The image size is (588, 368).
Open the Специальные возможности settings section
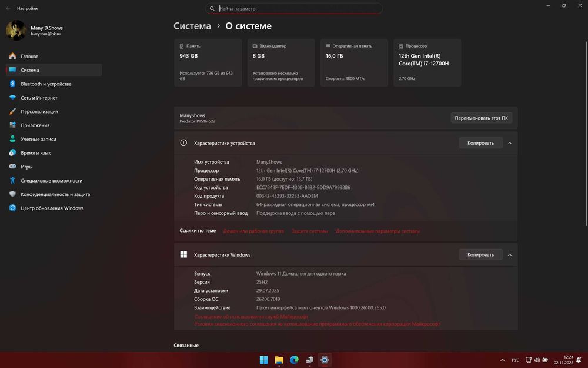pos(54,181)
